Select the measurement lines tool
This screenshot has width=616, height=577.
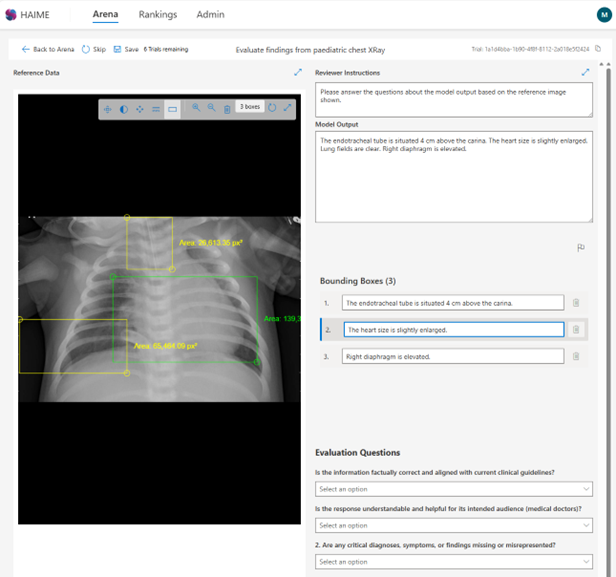click(156, 109)
